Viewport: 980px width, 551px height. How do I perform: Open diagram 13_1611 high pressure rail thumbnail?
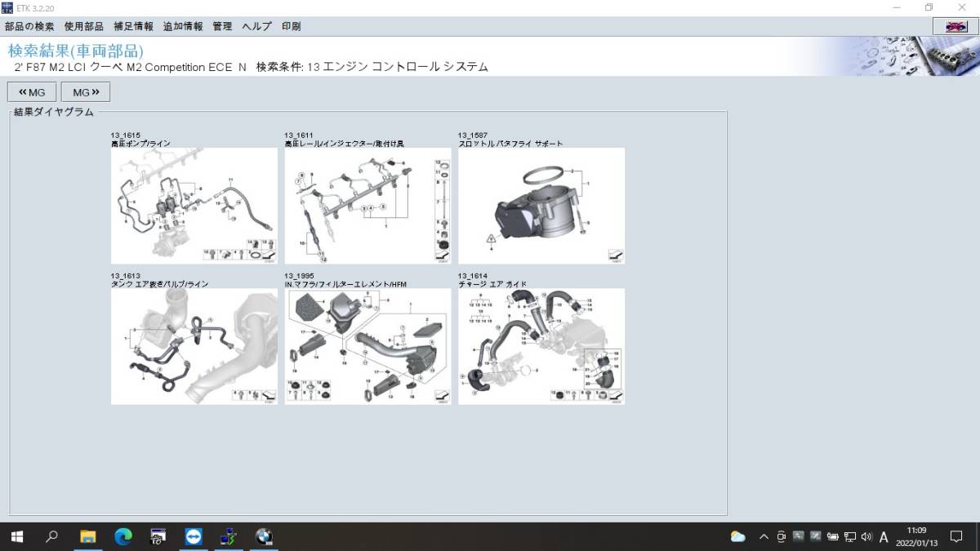tap(367, 206)
